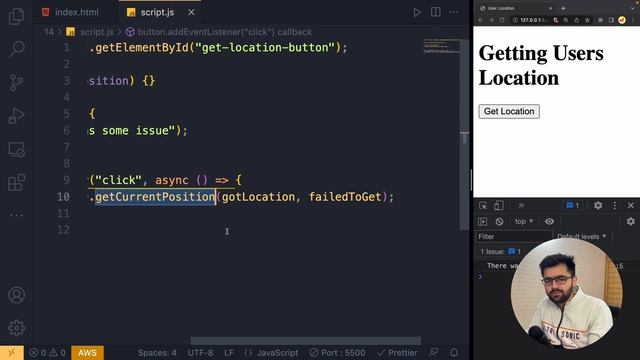Select the DevTools inspect element tool
Image resolution: width=640 pixels, height=360 pixels.
click(483, 206)
